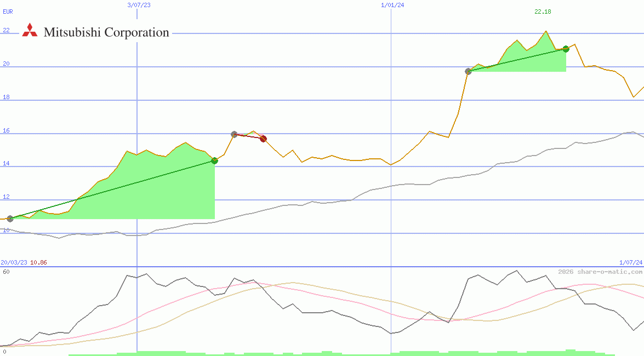The image size is (644, 356).
Task: Click the grey marker starting the red trade line
Action: coord(234,134)
